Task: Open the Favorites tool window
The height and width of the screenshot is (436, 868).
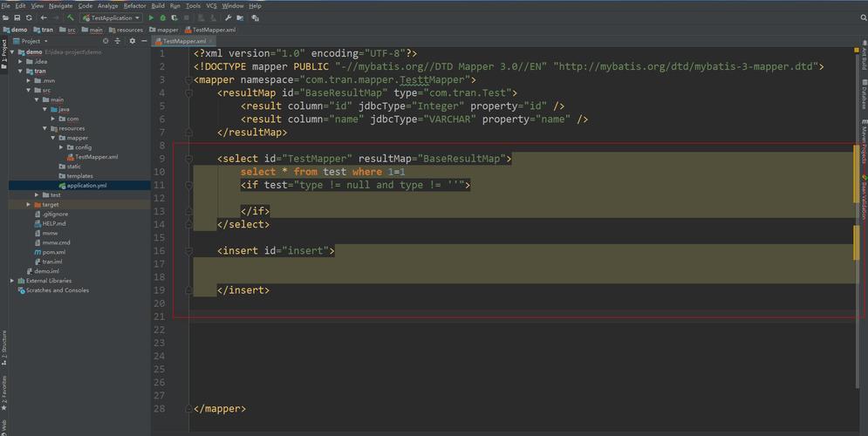Action: coord(3,393)
